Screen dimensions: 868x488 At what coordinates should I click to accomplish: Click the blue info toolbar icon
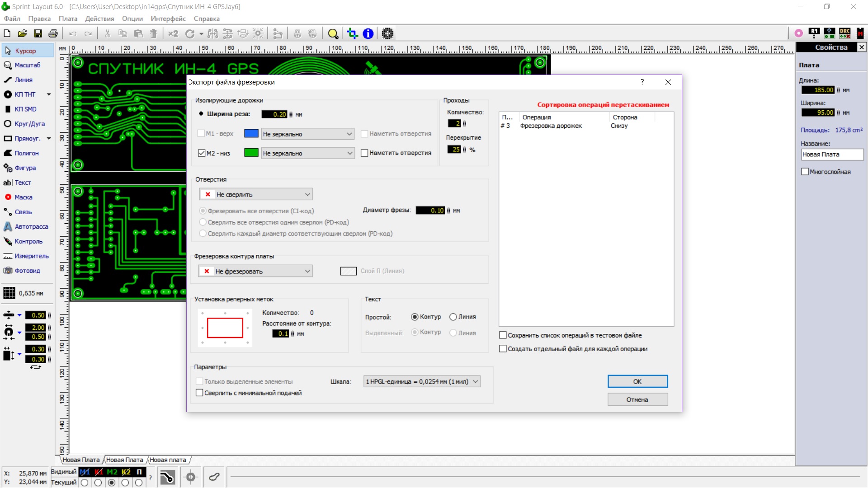click(368, 33)
